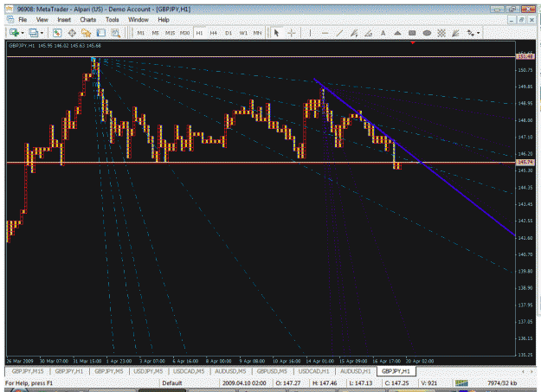Open the Data Window icon

pos(72,33)
